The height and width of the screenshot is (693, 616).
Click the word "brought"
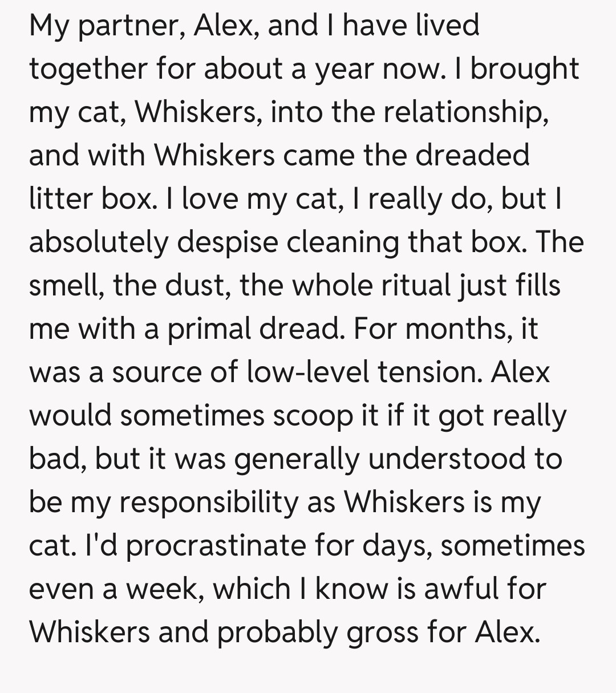pos(524,70)
